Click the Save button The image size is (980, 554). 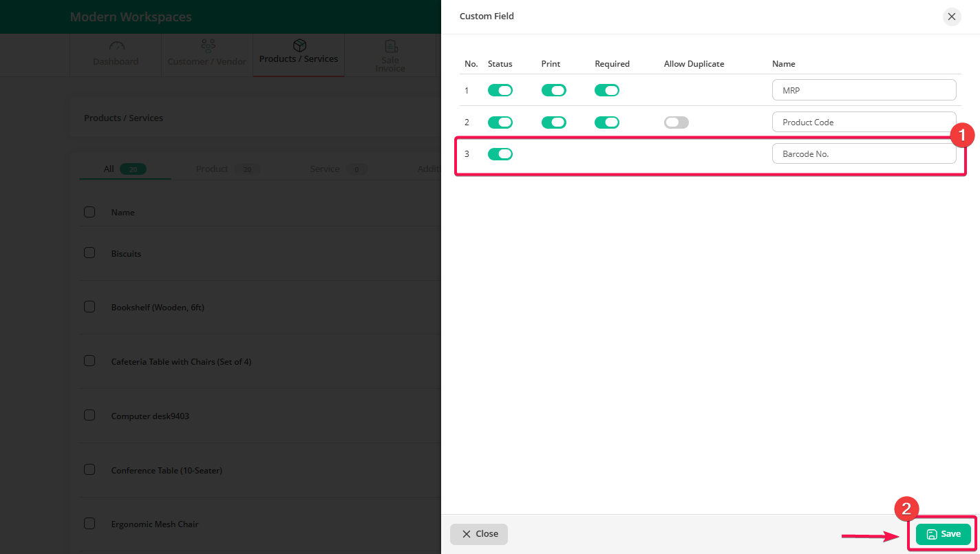[x=943, y=534]
